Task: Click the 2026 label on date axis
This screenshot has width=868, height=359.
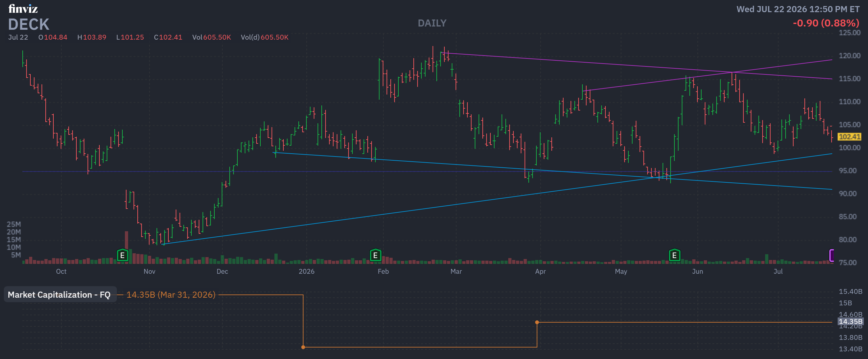Action: [x=306, y=271]
